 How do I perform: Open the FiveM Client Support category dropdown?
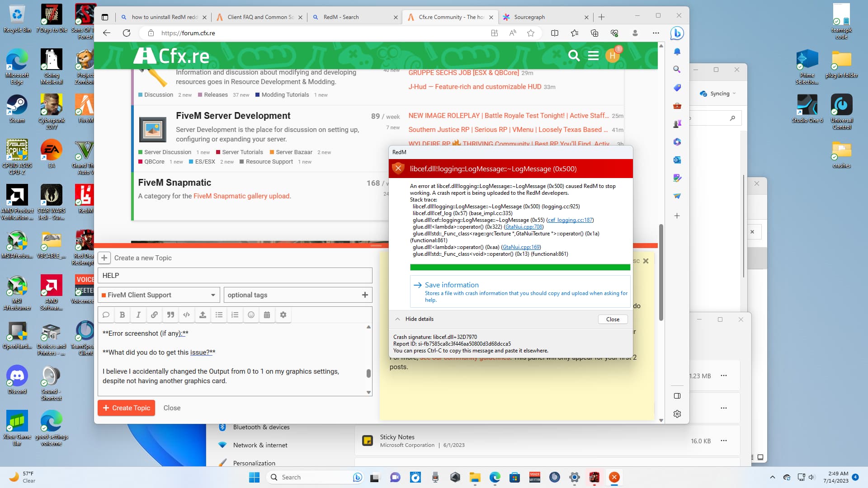159,295
